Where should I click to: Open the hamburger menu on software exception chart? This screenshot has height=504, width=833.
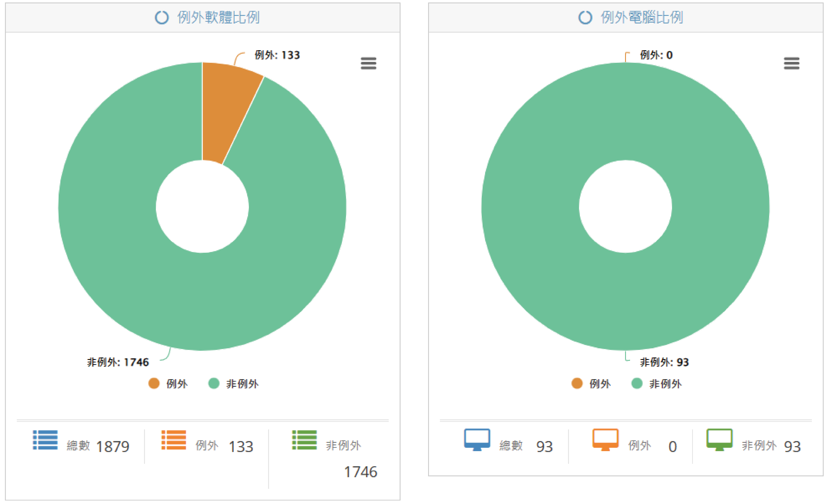coord(368,63)
